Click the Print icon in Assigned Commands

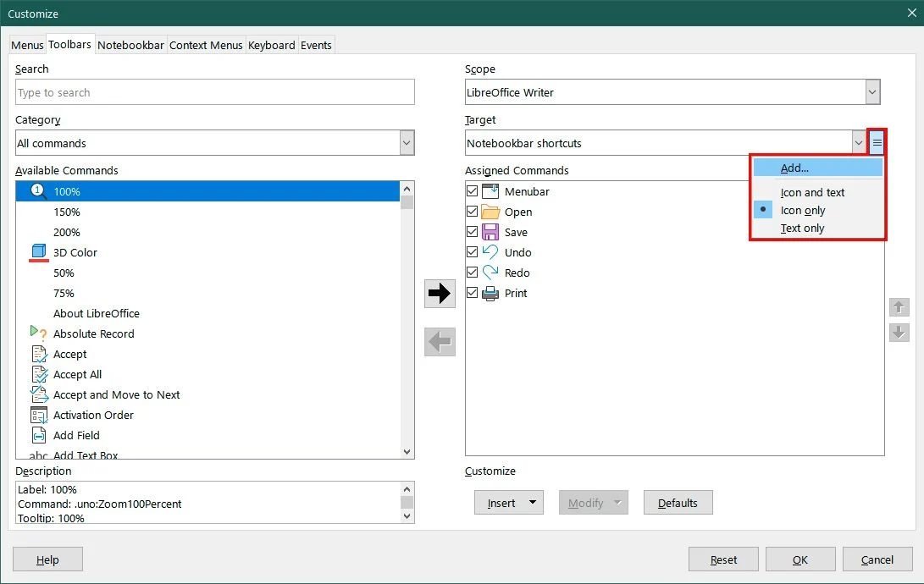(490, 293)
